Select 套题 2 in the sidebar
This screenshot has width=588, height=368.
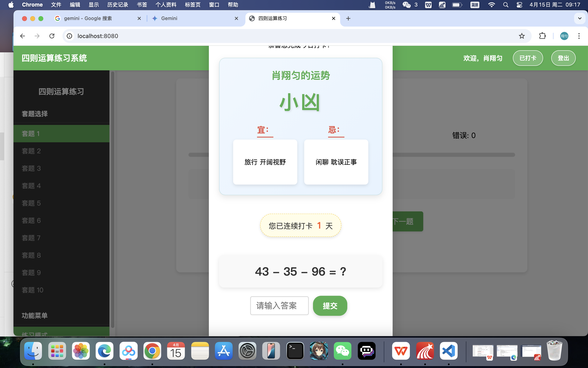[x=61, y=151]
